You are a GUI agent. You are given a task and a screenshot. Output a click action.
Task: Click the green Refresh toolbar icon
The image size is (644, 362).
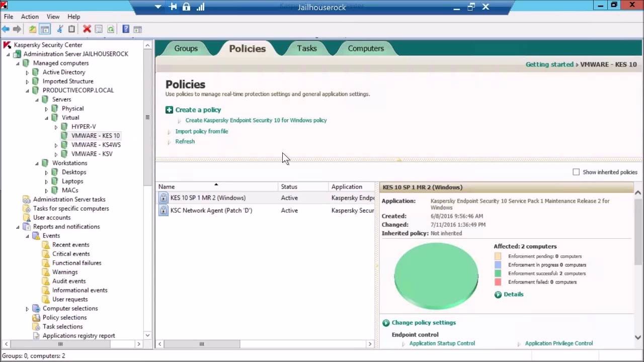coord(110,29)
